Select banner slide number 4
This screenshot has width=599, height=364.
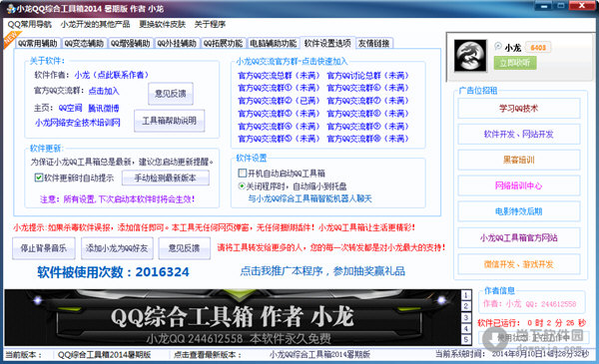[465, 328]
